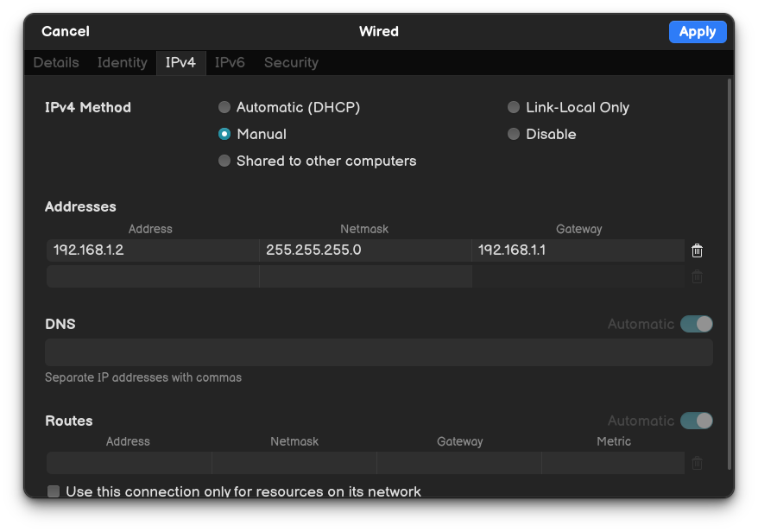Viewport: 758px width, 532px height.
Task: Click the Routes Address input field
Action: (x=129, y=463)
